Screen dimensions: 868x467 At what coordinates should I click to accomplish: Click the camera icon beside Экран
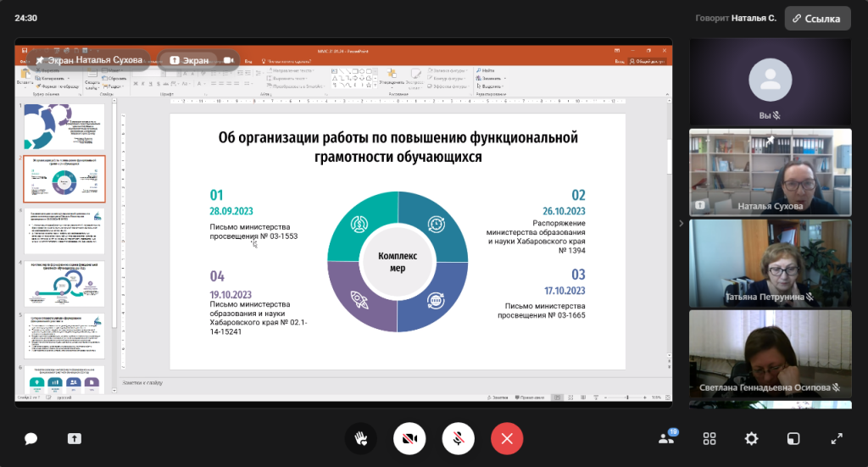(x=228, y=60)
